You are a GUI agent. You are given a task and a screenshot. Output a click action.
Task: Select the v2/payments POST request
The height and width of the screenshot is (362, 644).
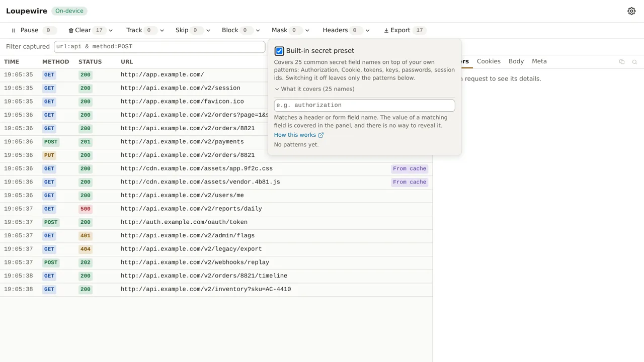216,142
